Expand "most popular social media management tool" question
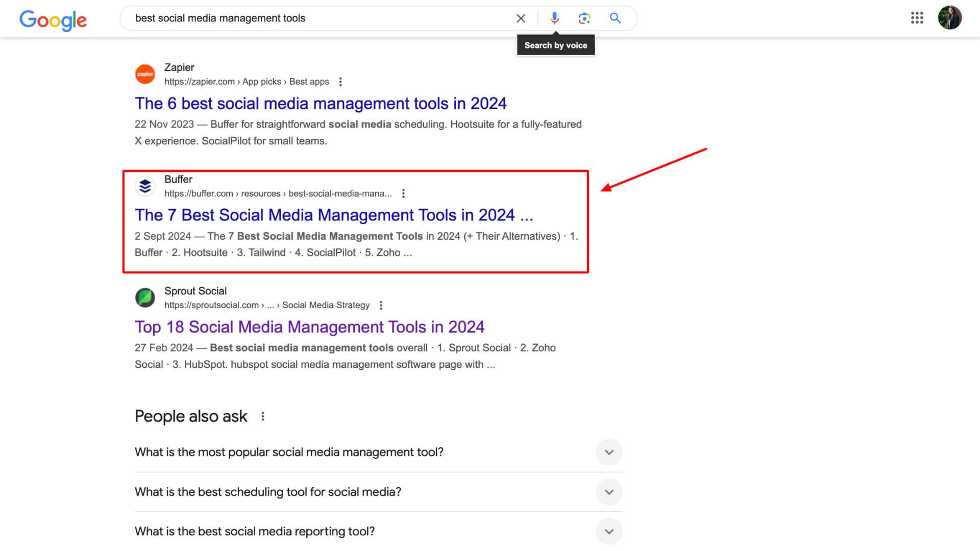This screenshot has height=551, width=980. [378, 452]
